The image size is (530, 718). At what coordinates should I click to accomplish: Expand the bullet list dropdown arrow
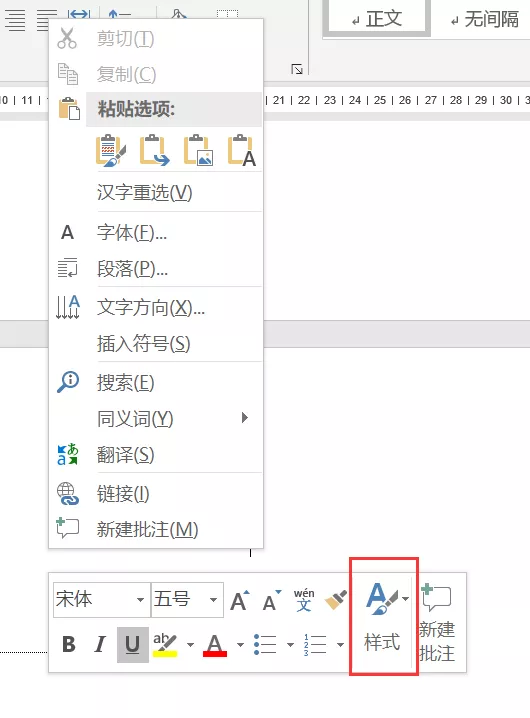click(290, 645)
